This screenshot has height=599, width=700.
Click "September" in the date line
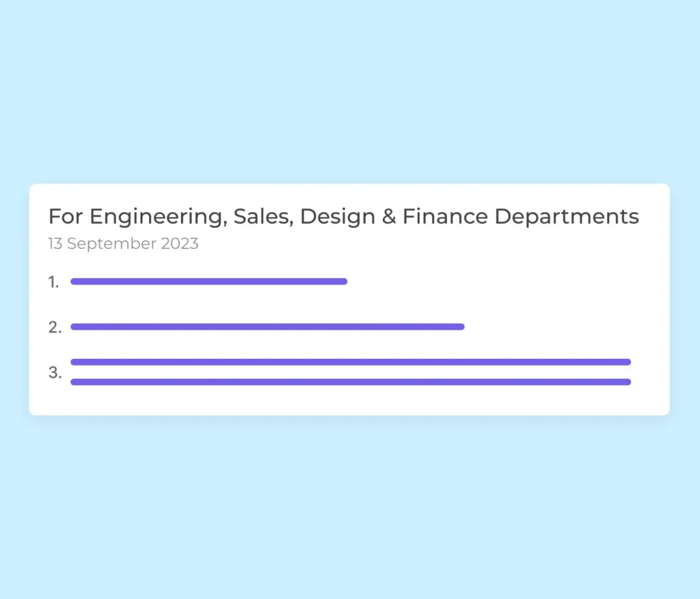click(x=112, y=244)
